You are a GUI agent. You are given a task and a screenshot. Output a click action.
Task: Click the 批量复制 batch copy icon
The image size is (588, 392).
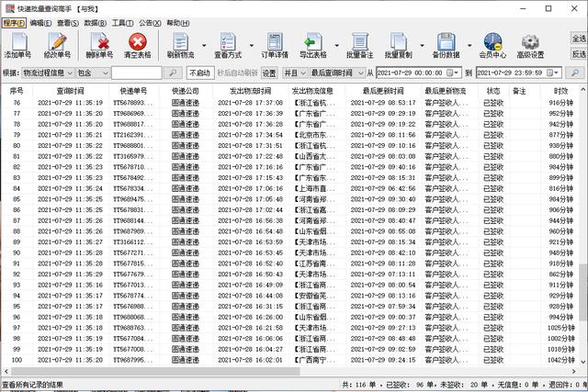point(398,42)
